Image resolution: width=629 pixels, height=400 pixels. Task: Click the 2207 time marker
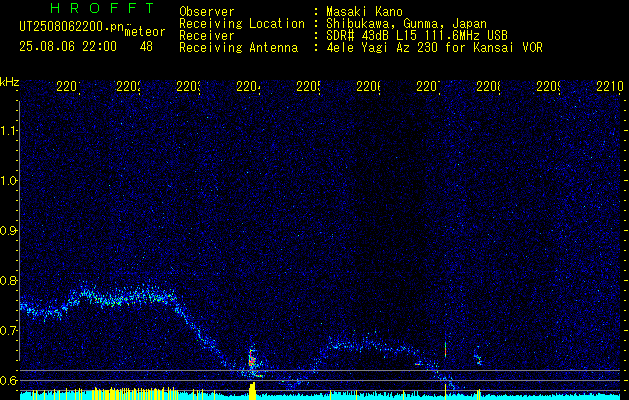[428, 87]
